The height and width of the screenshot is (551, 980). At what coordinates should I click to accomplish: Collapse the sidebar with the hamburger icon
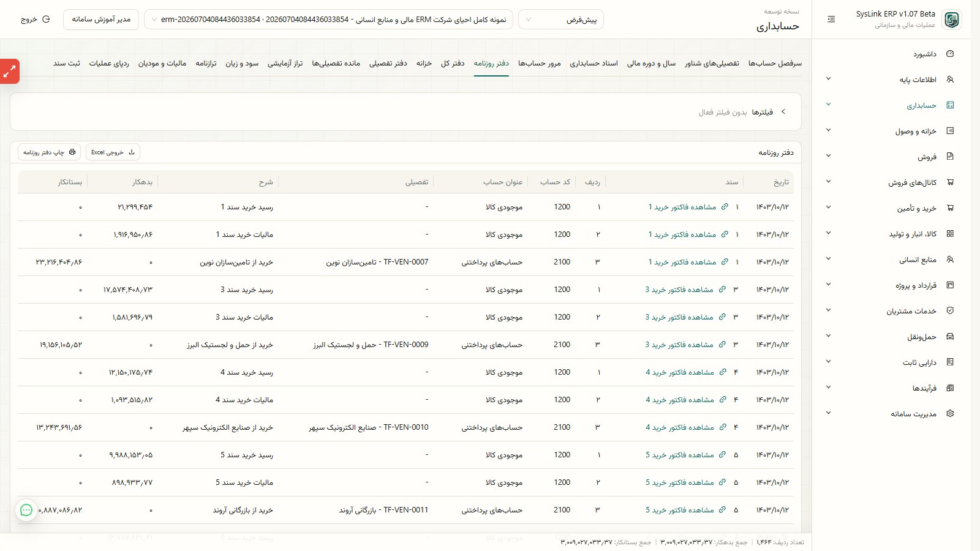(831, 20)
